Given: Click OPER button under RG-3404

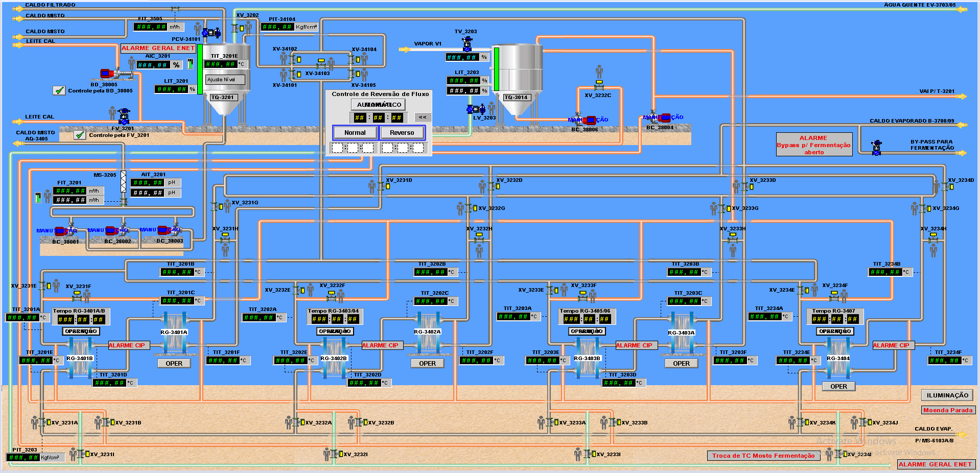Looking at the screenshot, I should [838, 387].
